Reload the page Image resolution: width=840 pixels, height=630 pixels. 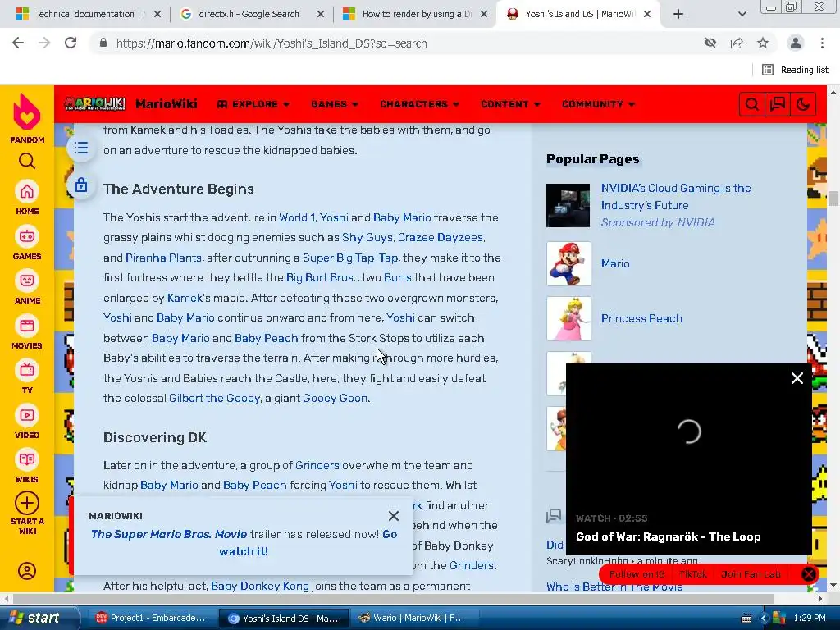(71, 43)
